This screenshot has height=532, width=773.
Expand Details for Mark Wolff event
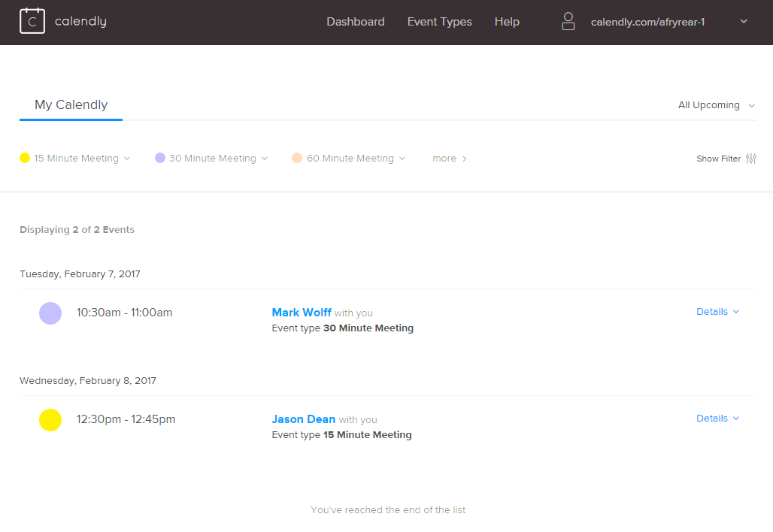717,312
